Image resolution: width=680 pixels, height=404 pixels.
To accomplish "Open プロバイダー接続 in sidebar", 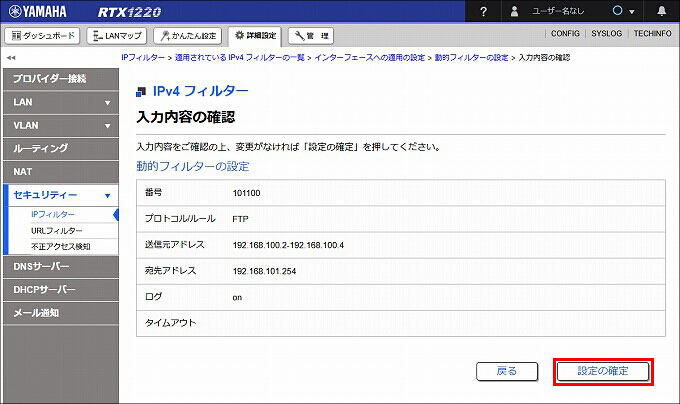I will (61, 79).
